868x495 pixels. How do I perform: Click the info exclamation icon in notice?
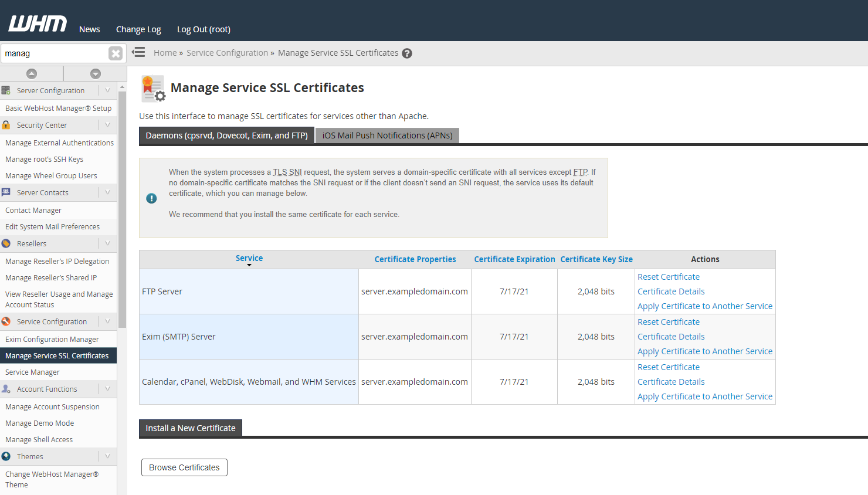click(151, 198)
